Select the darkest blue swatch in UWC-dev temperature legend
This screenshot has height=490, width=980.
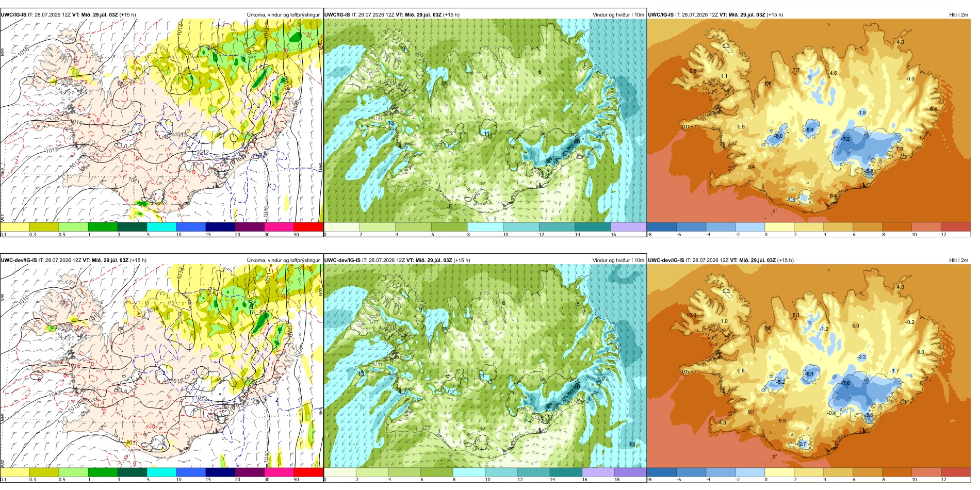[662, 472]
